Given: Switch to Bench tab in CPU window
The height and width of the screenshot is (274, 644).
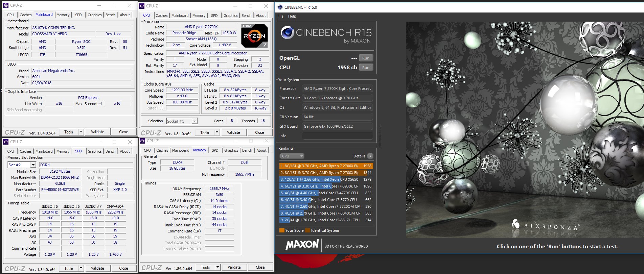Looking at the screenshot, I should pyautogui.click(x=246, y=16).
